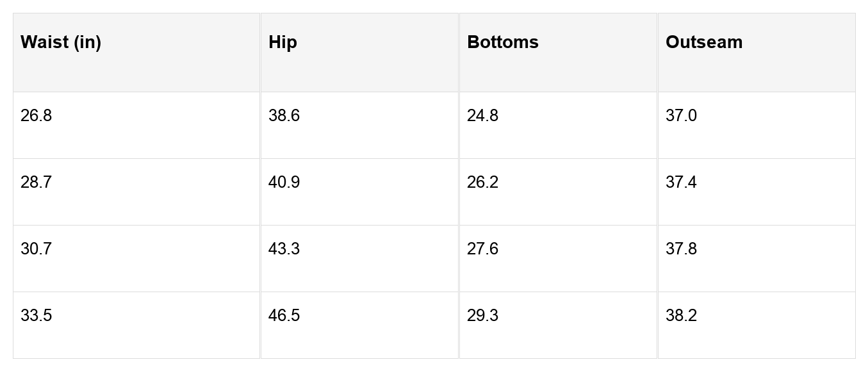868x371 pixels.
Task: Click the Bottoms column header
Action: click(558, 53)
